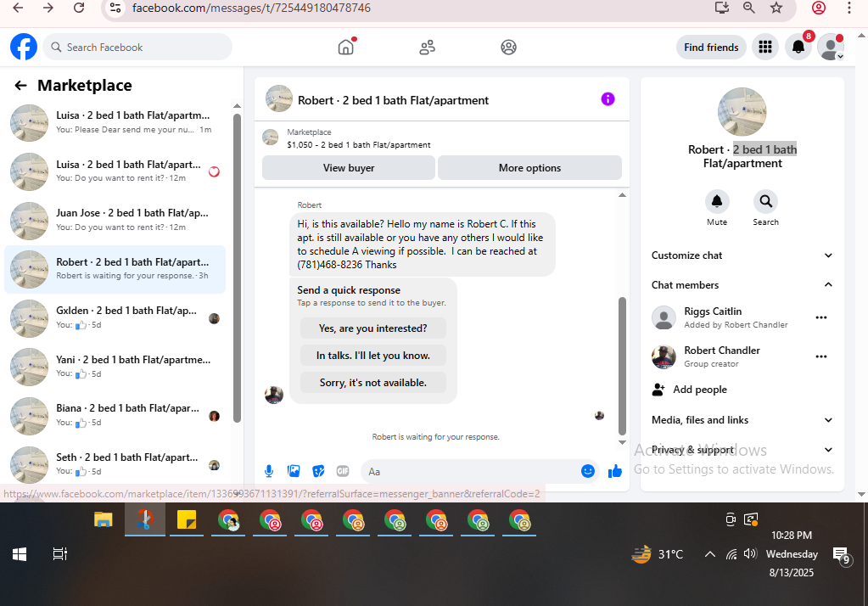Open Juan Jose conversation
This screenshot has width=868, height=606.
click(115, 220)
